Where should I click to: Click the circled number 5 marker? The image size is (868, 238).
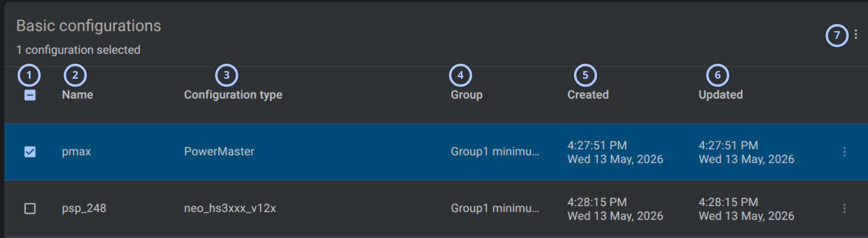[585, 75]
